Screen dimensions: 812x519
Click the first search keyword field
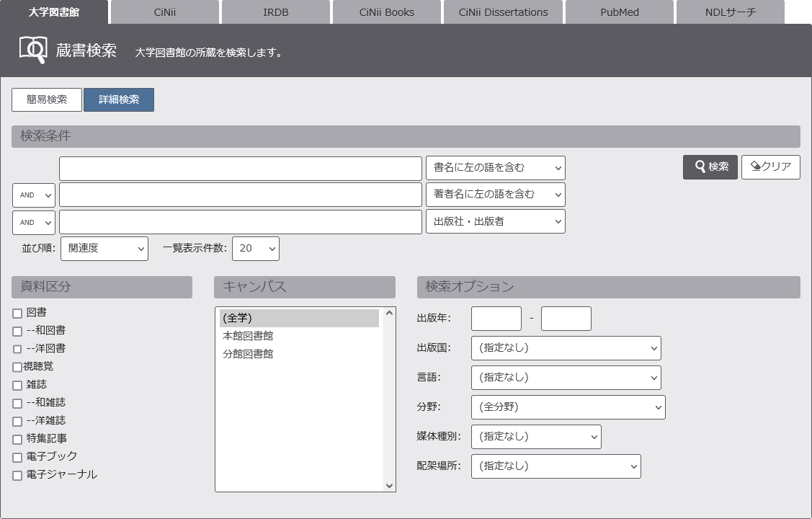coord(240,169)
